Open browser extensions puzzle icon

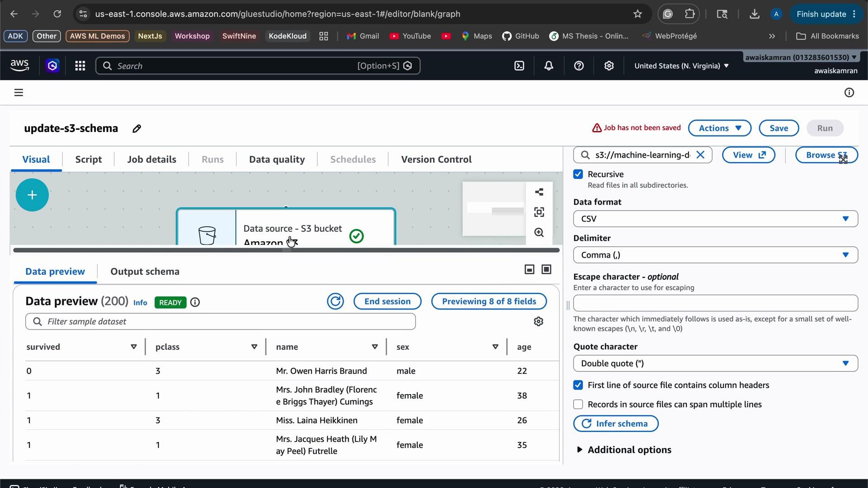(x=689, y=14)
